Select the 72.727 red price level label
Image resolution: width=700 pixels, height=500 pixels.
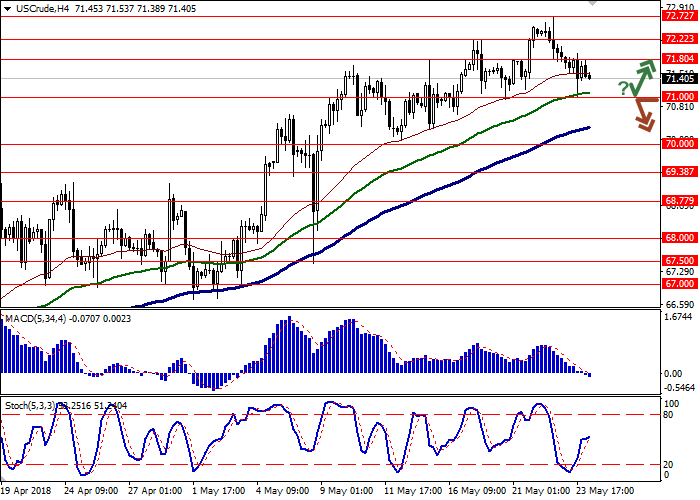(679, 16)
